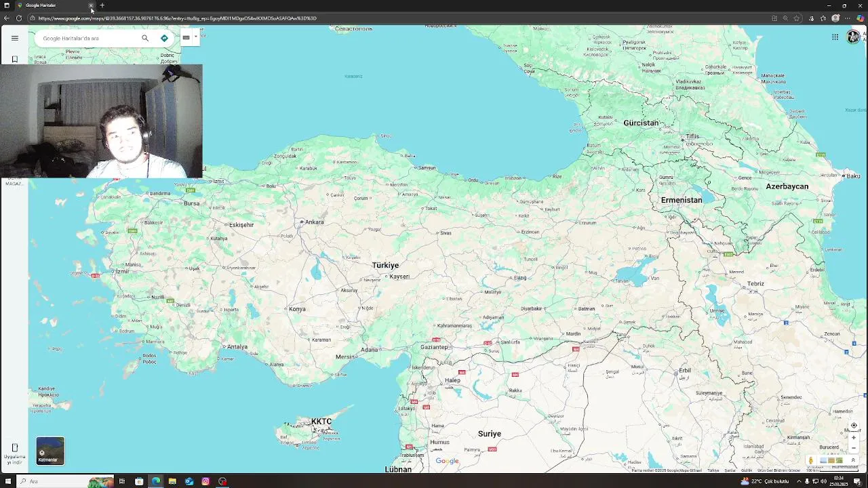Click the Katmanlar layers thumbnail
The image size is (868, 488).
click(50, 451)
